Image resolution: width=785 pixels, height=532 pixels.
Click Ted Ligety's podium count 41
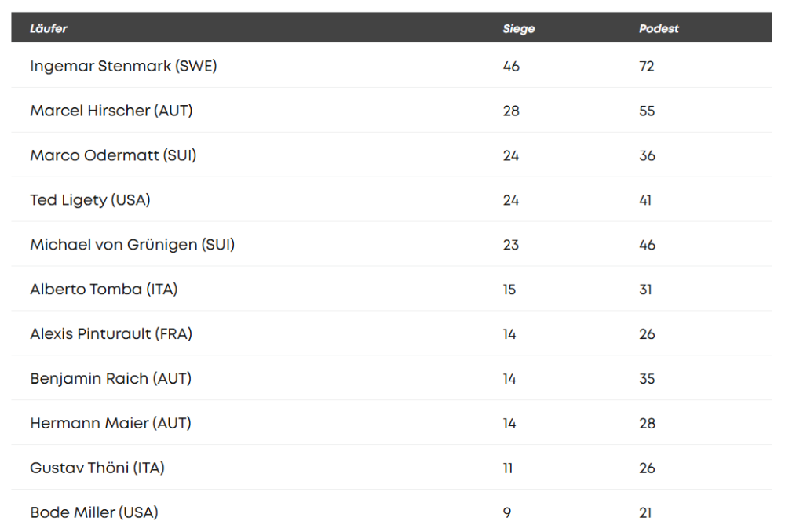point(645,201)
